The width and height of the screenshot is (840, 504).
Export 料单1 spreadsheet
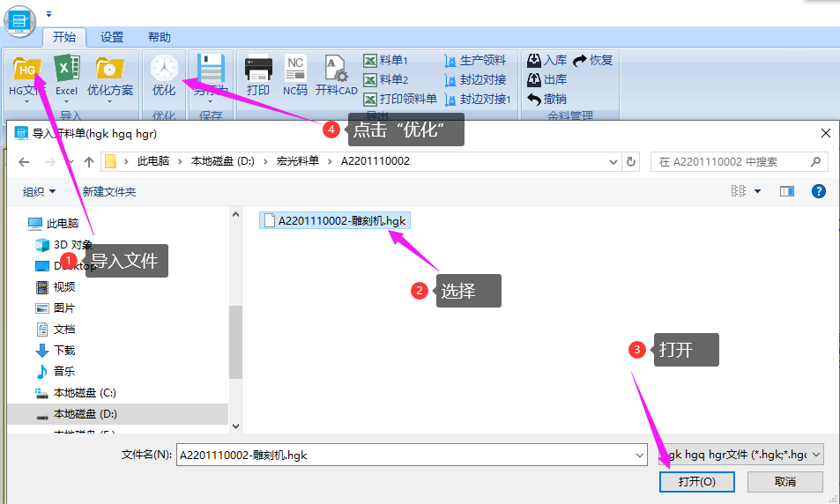386,61
